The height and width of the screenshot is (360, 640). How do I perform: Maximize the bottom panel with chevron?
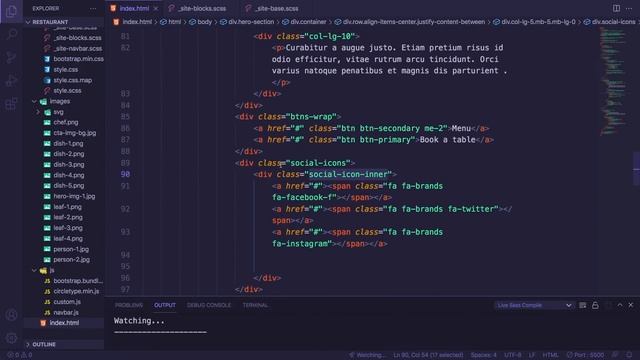620,305
